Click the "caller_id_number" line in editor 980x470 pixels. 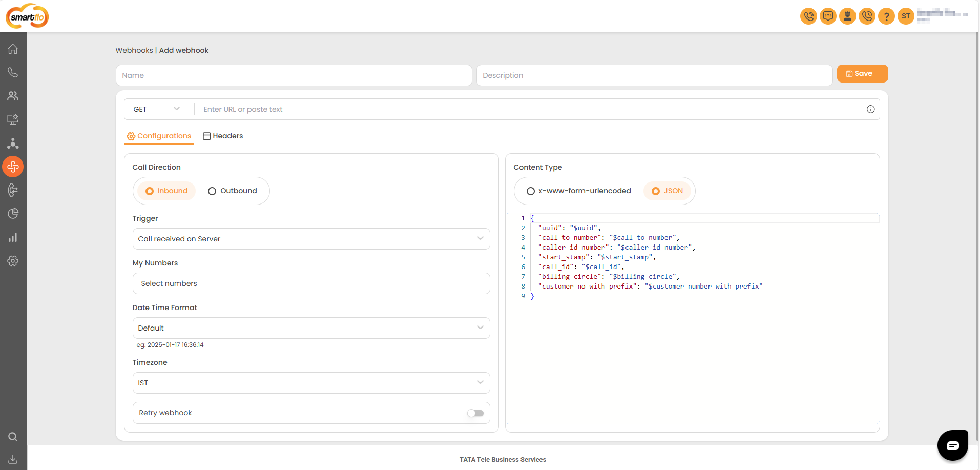coord(617,248)
